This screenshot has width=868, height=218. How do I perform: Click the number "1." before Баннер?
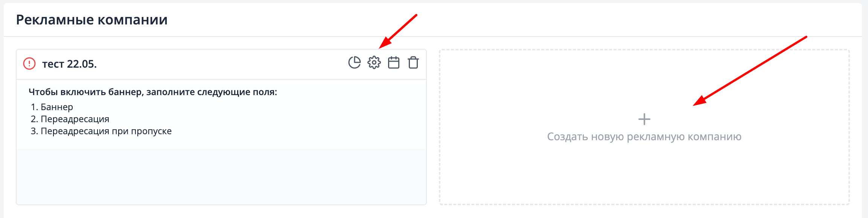coord(35,107)
